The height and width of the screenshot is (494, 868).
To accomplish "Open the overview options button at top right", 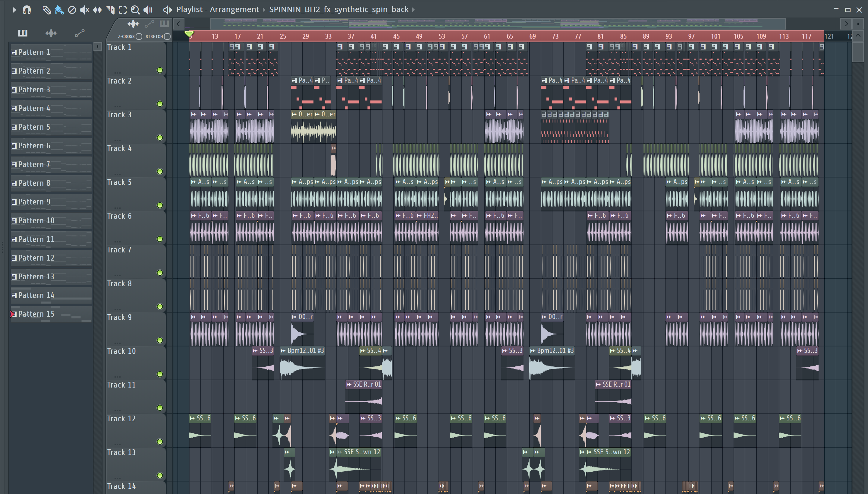I will pyautogui.click(x=858, y=24).
